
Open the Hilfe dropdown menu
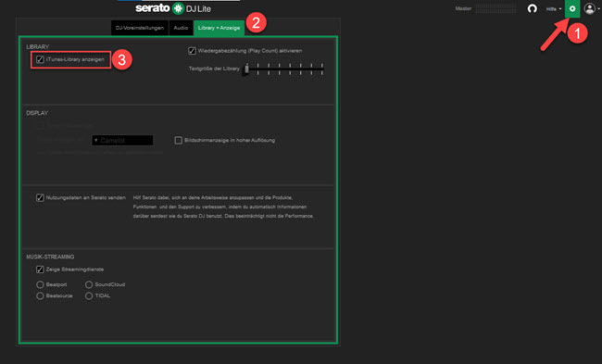pyautogui.click(x=554, y=9)
